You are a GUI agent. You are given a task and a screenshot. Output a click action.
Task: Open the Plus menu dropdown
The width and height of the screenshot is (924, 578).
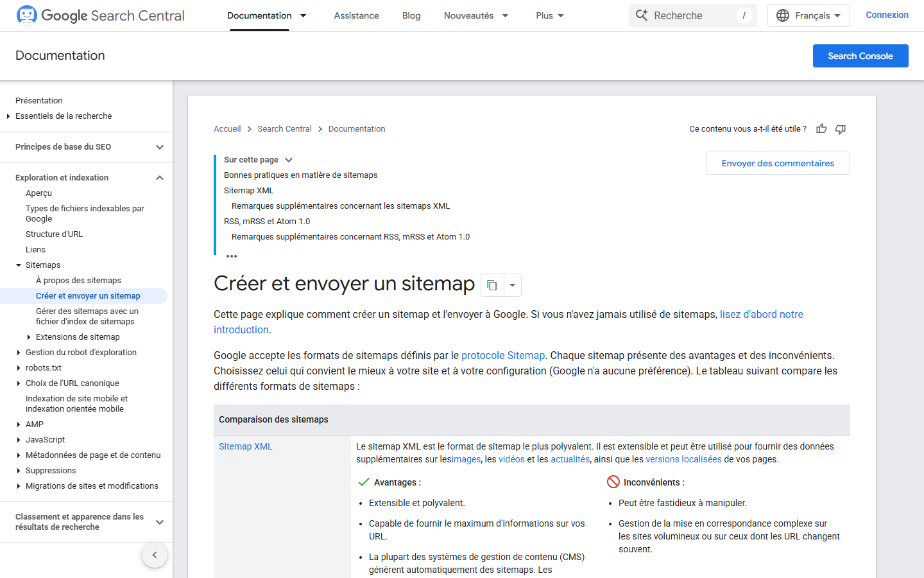[x=550, y=15]
